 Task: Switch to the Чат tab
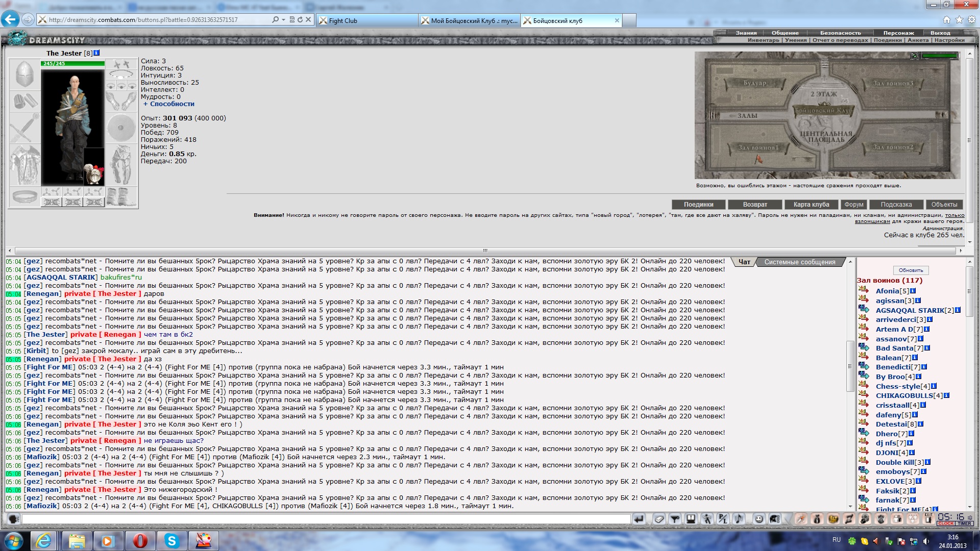tap(745, 262)
